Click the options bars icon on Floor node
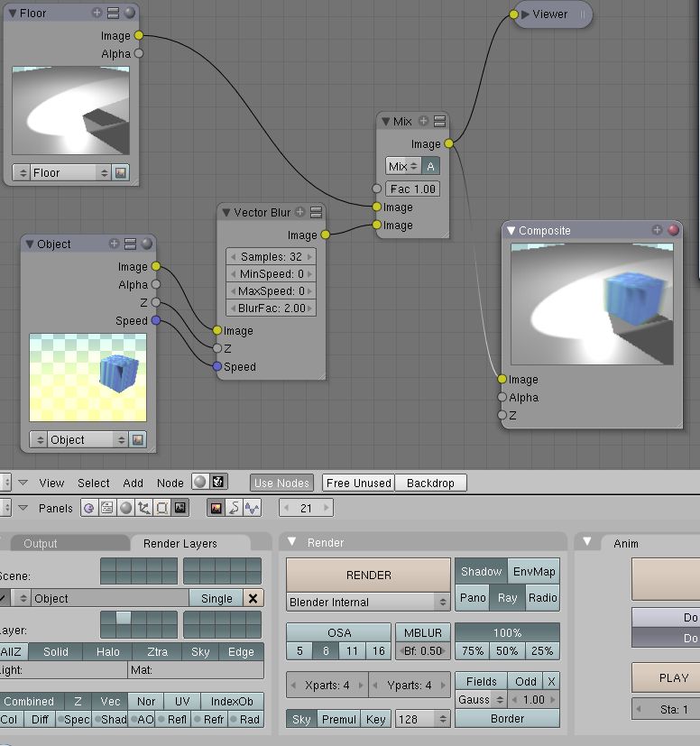 click(x=114, y=13)
